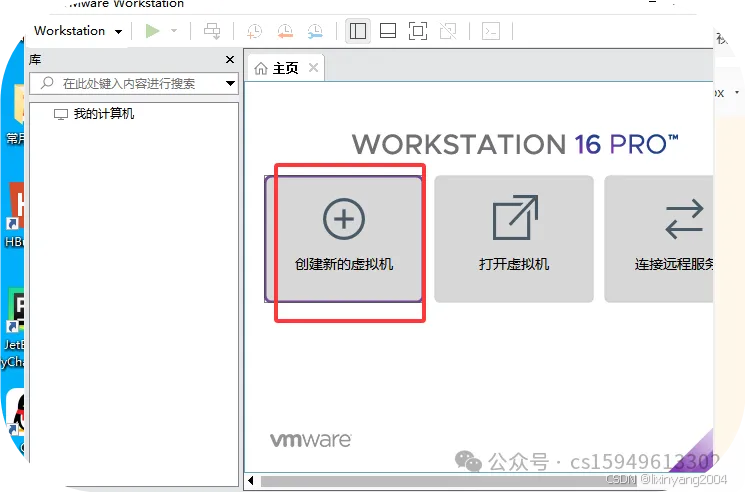This screenshot has width=745, height=492.
Task: Click 创建新的虚拟机 tile
Action: pos(344,239)
